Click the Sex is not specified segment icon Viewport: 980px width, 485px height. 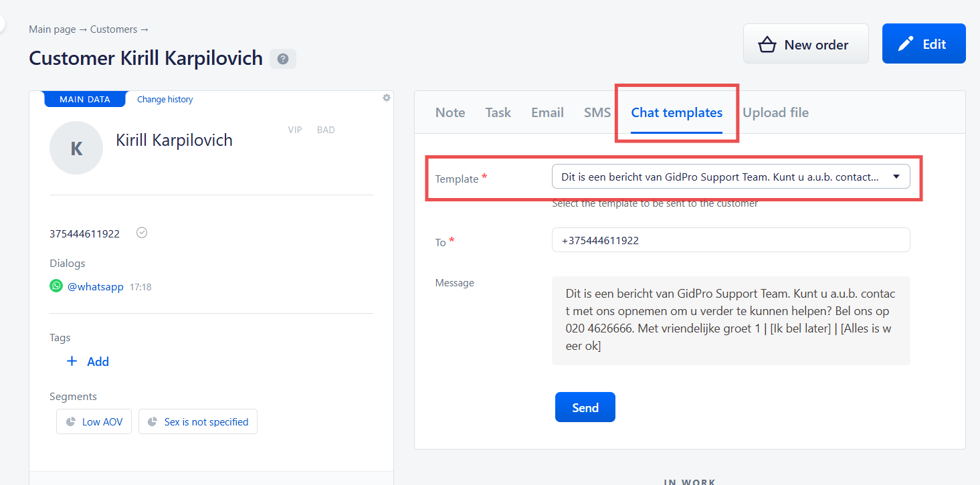[153, 422]
